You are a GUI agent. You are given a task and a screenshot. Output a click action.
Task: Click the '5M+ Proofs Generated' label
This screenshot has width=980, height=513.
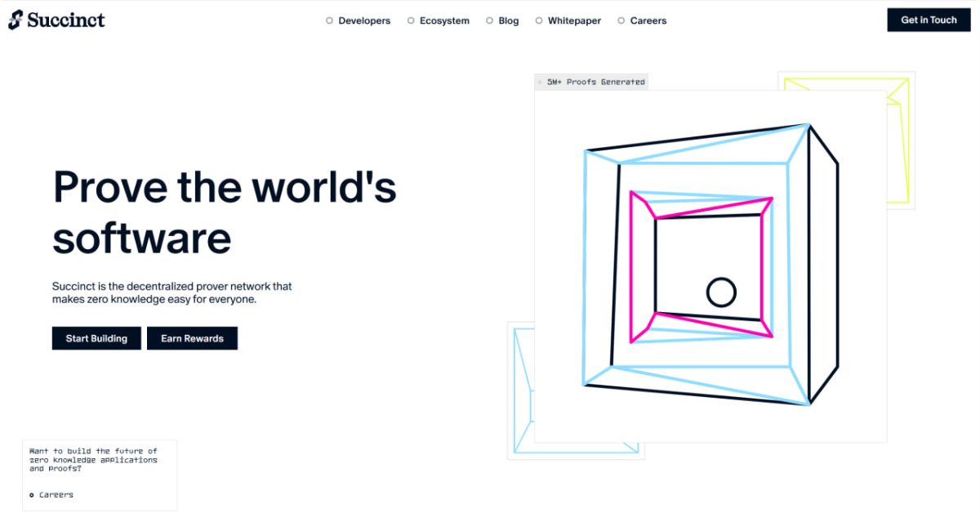tap(591, 82)
